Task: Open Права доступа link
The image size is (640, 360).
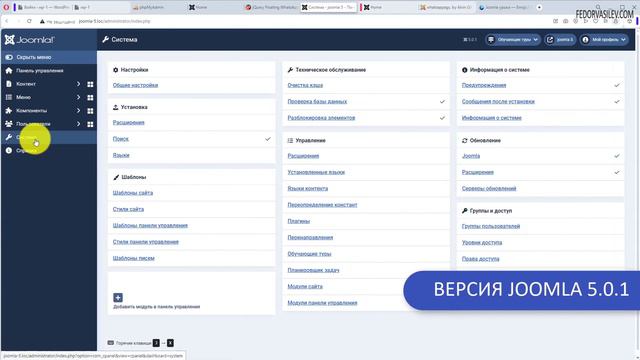Action: 480,259
